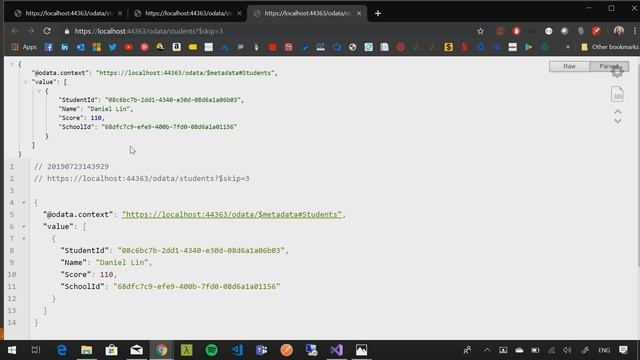Image resolution: width=640 pixels, height=360 pixels.
Task: Fold line 6 value array
Action: click(x=24, y=227)
